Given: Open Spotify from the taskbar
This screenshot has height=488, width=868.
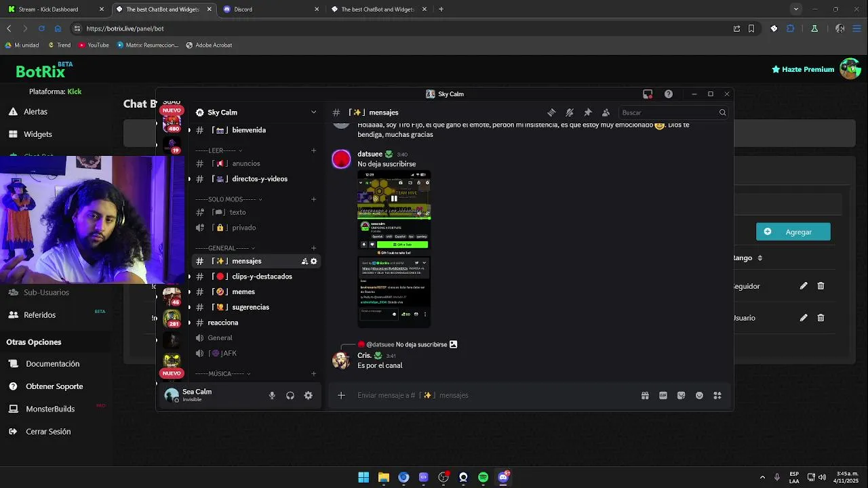Looking at the screenshot, I should pos(483,477).
